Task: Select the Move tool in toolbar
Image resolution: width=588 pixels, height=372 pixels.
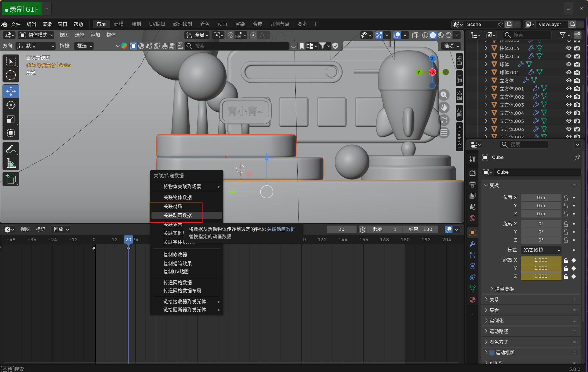Action: coord(11,91)
